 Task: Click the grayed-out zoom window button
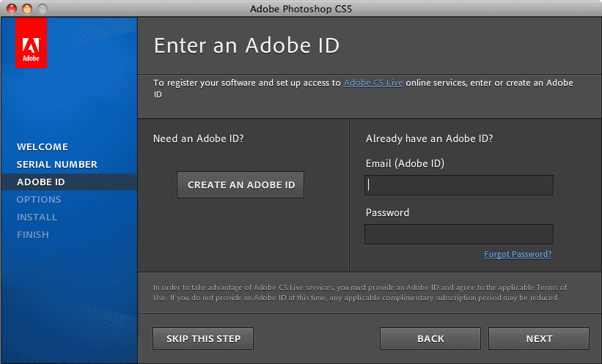[43, 9]
